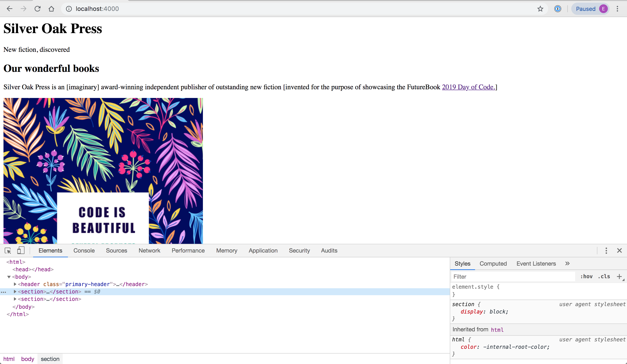Select the head element in the tree
Image resolution: width=627 pixels, height=364 pixels.
click(x=33, y=270)
